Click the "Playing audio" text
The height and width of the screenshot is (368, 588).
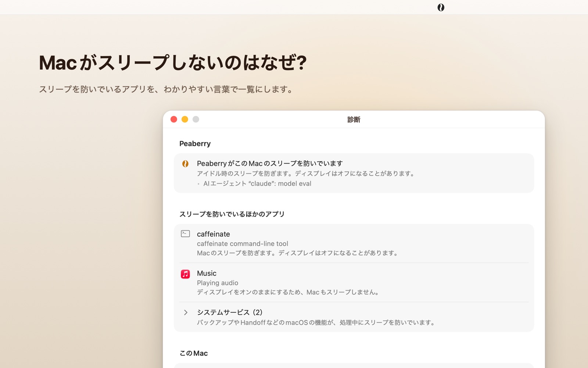(218, 283)
